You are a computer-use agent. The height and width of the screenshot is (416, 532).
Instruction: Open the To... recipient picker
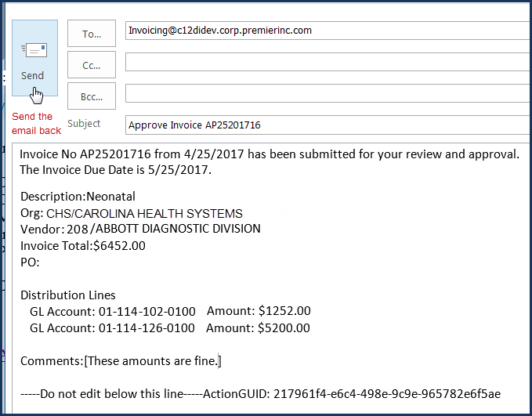tap(92, 33)
